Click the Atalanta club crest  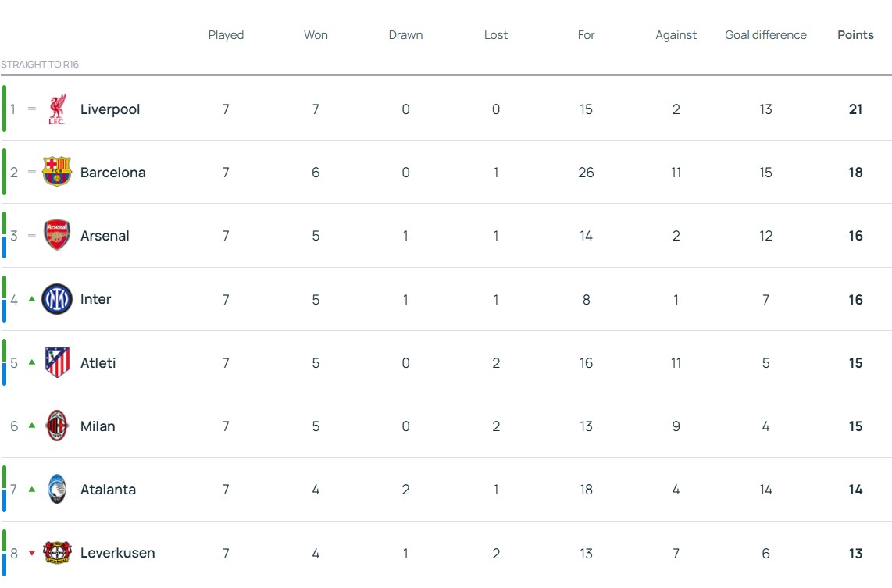point(56,490)
